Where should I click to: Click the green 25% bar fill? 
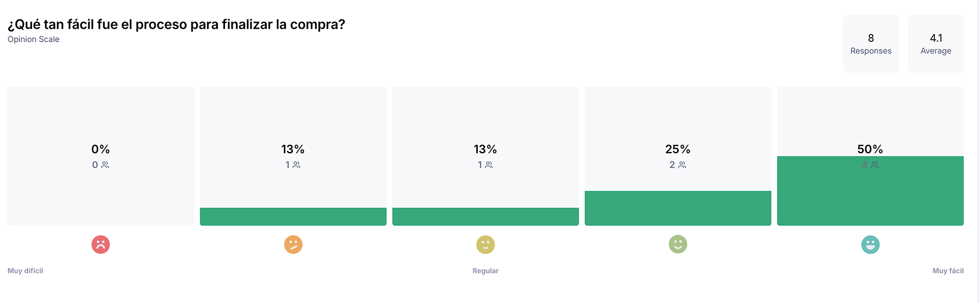pyautogui.click(x=678, y=208)
